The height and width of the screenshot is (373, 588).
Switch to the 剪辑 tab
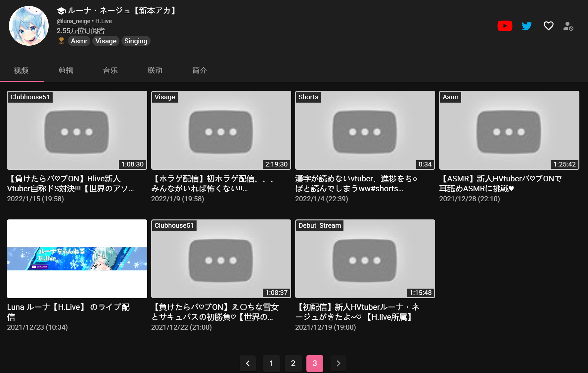(x=66, y=70)
